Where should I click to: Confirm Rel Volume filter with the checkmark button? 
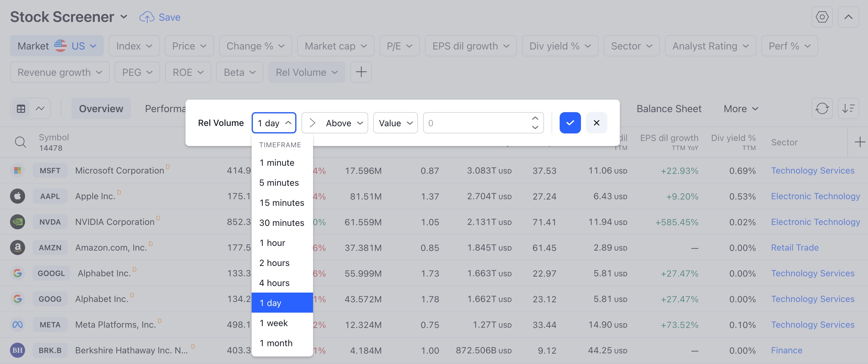click(570, 123)
